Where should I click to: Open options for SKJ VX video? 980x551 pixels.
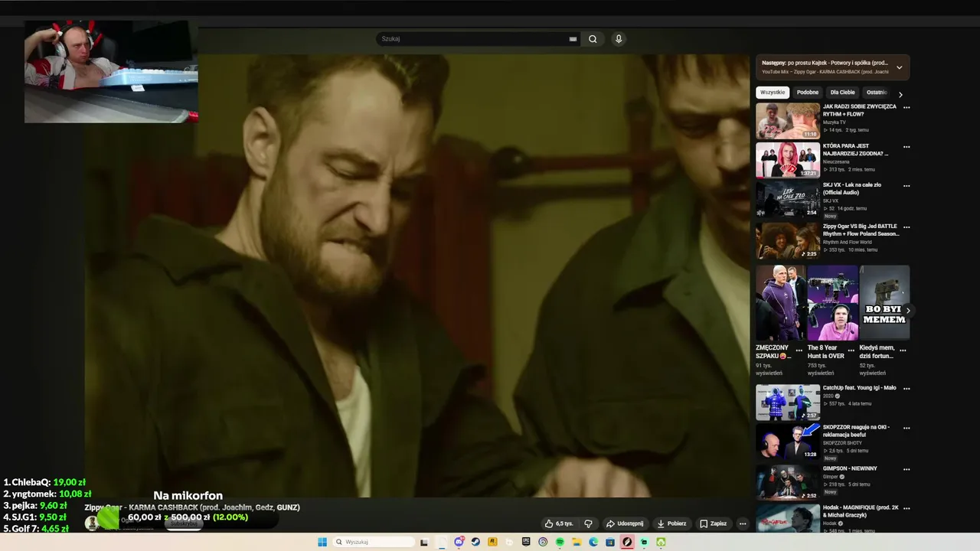(x=906, y=186)
